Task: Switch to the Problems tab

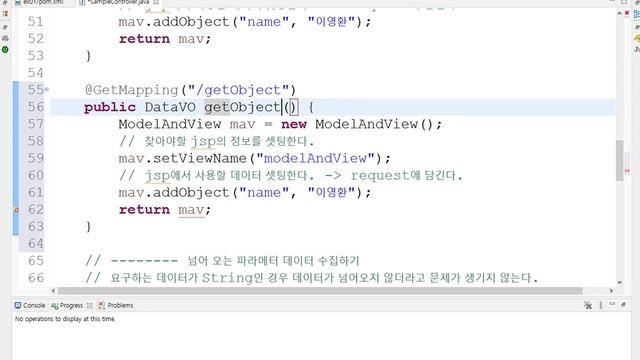Action: tap(116, 305)
